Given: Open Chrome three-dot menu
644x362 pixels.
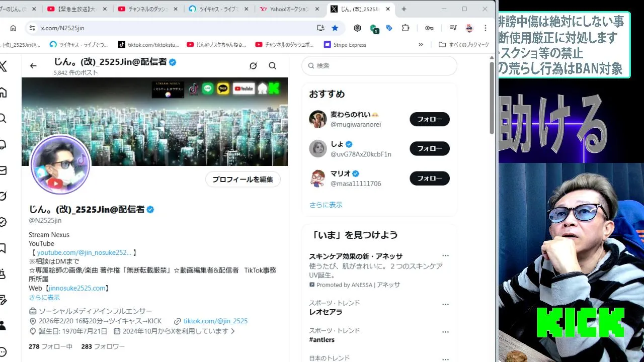Looking at the screenshot, I should 486,28.
